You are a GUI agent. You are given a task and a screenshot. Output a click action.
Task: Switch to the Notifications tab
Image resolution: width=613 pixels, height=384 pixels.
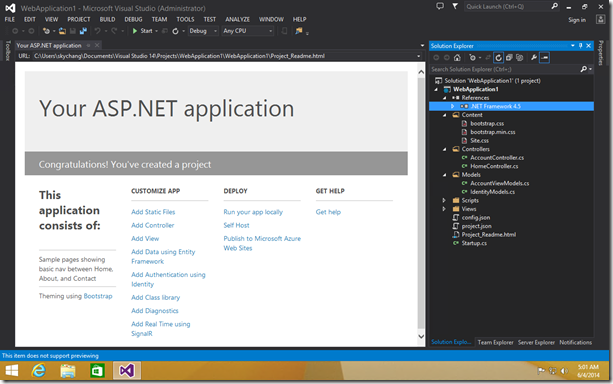(575, 343)
